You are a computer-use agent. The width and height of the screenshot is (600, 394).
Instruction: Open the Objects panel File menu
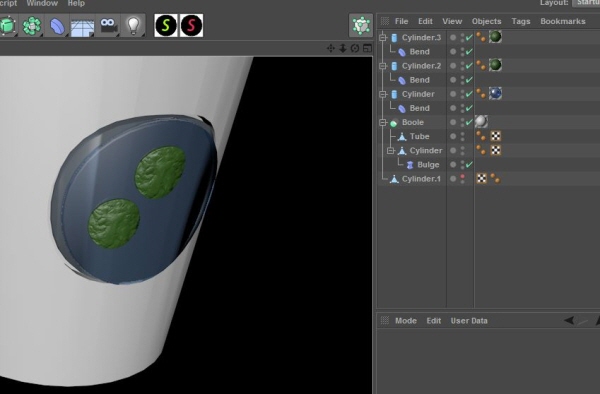(x=401, y=21)
